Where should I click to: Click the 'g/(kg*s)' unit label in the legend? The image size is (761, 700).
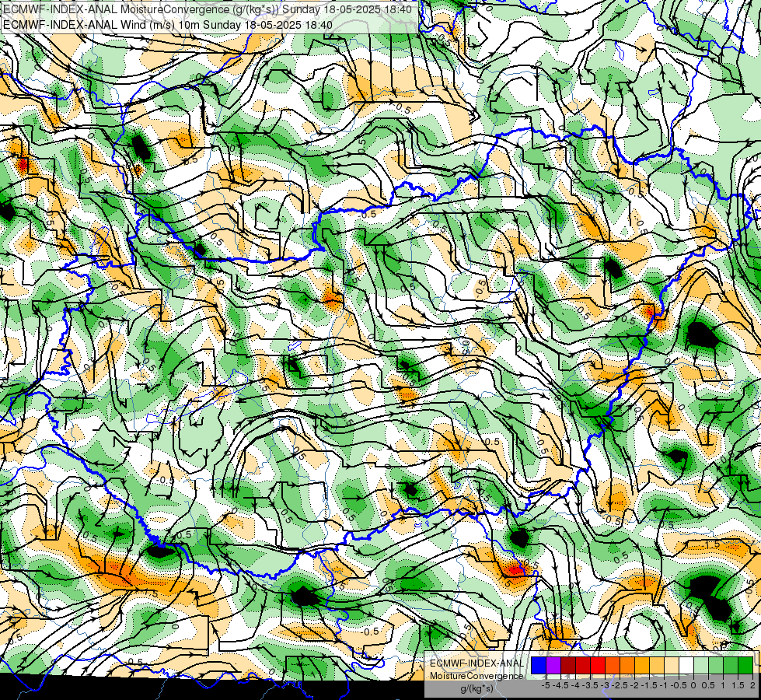point(476,689)
